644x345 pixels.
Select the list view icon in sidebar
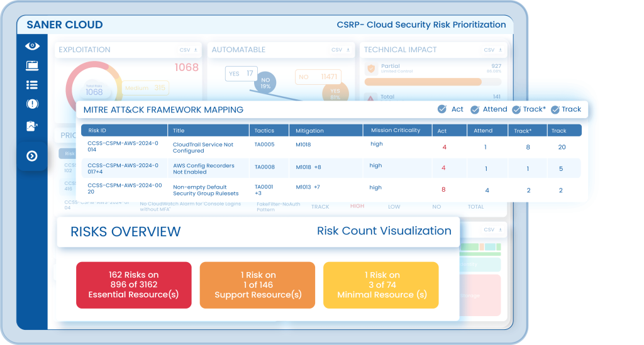click(32, 85)
